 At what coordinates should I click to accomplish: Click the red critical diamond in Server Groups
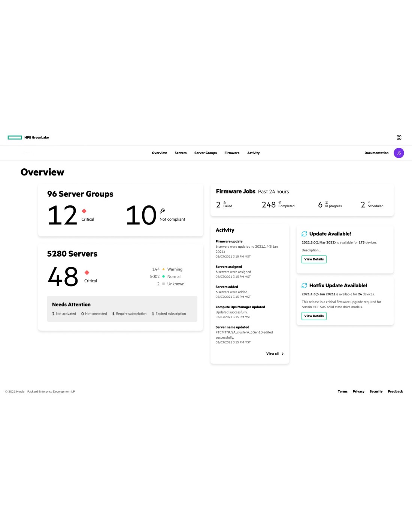[84, 211]
